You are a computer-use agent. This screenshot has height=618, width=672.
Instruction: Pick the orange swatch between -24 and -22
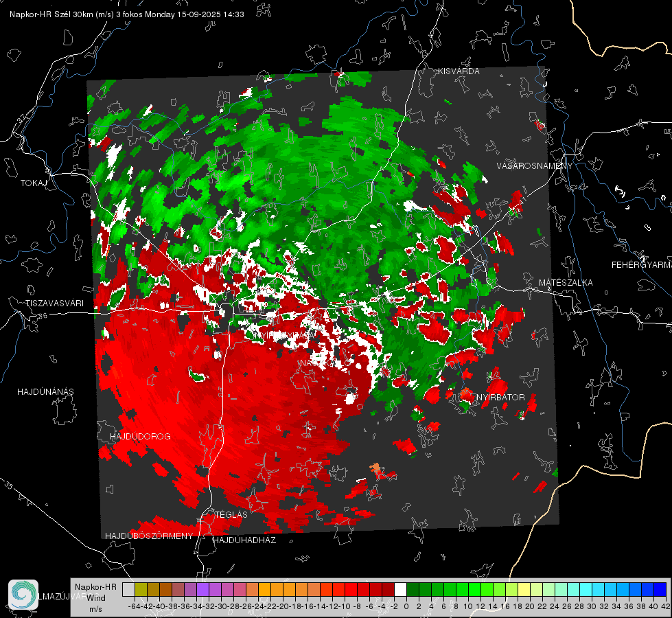[x=264, y=590]
